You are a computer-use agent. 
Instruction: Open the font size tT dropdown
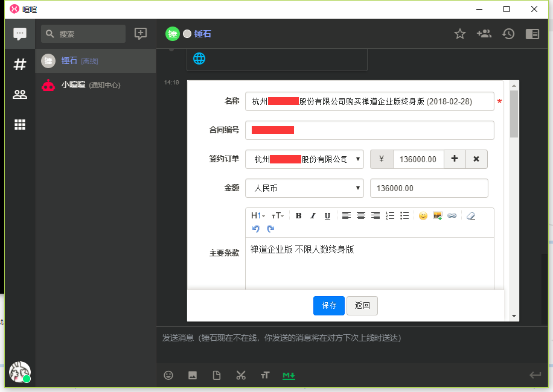pos(278,215)
